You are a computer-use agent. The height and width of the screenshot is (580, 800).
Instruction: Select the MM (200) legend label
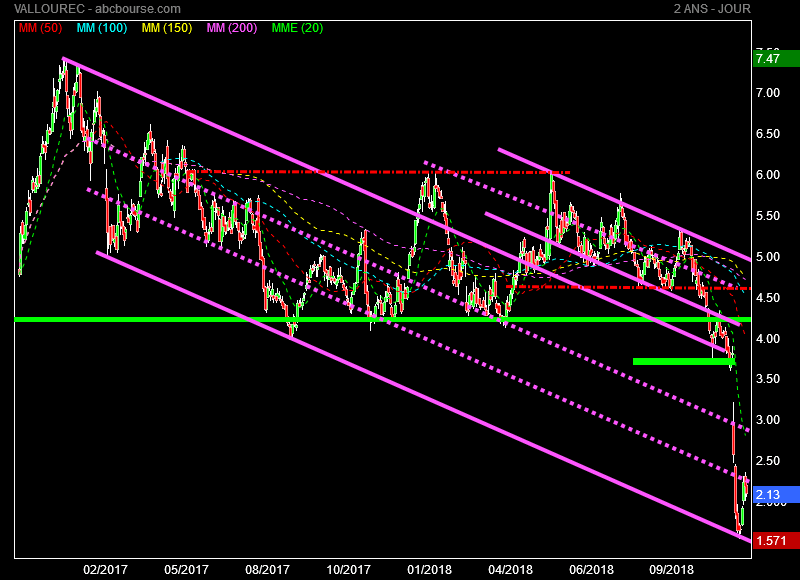coord(232,28)
